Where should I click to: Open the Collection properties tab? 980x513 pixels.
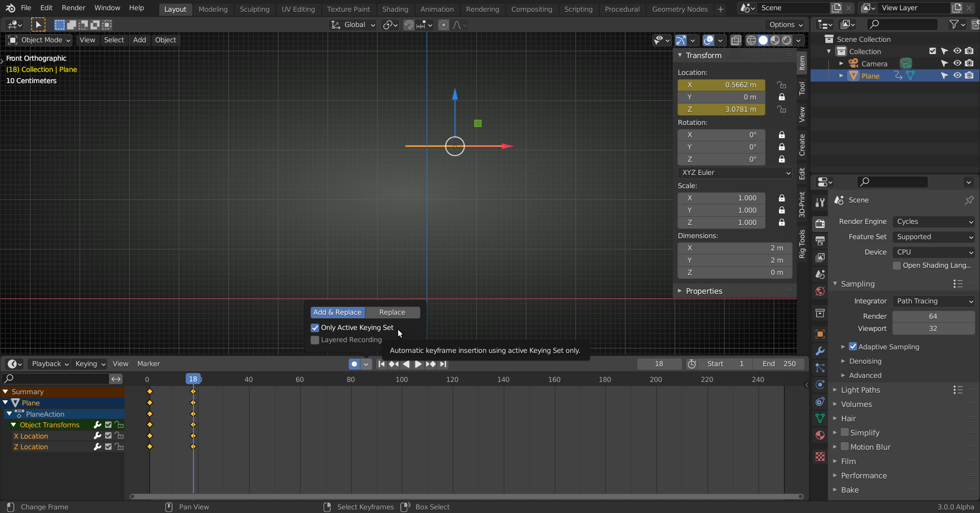click(x=820, y=313)
